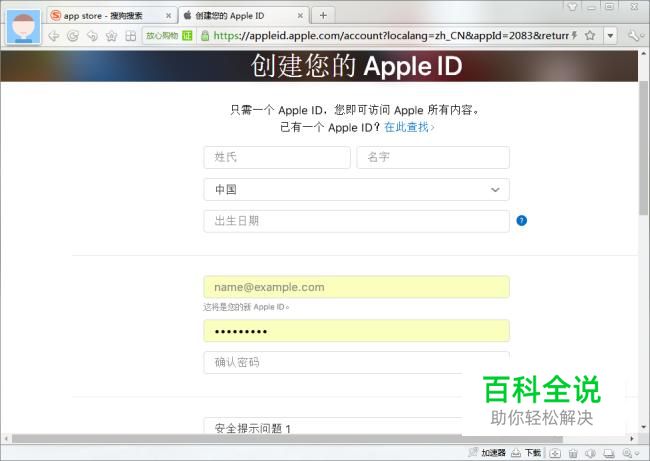Click the horizontal scrollbar right arrow
Viewport: 650px width, 461px height.
pos(632,439)
